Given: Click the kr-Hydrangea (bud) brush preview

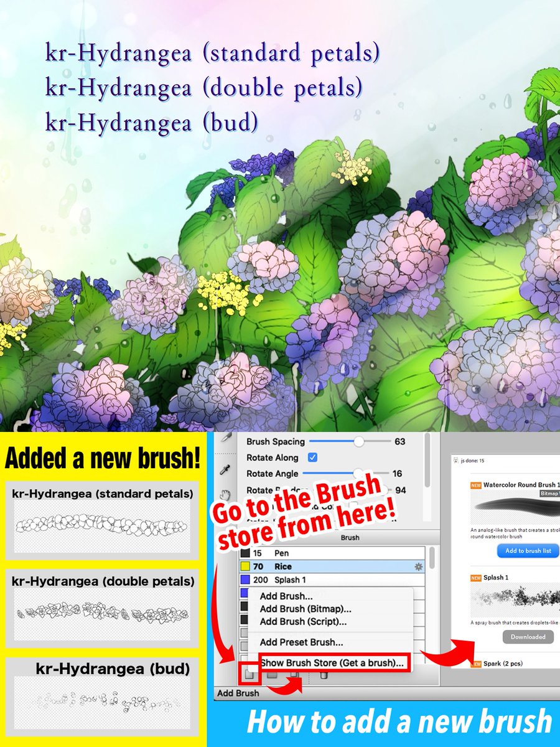Looking at the screenshot, I should coord(101,703).
